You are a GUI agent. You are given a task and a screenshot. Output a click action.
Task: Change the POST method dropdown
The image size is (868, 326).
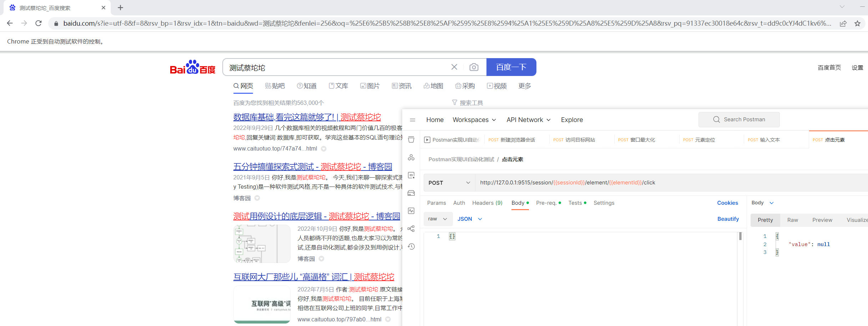pyautogui.click(x=449, y=183)
